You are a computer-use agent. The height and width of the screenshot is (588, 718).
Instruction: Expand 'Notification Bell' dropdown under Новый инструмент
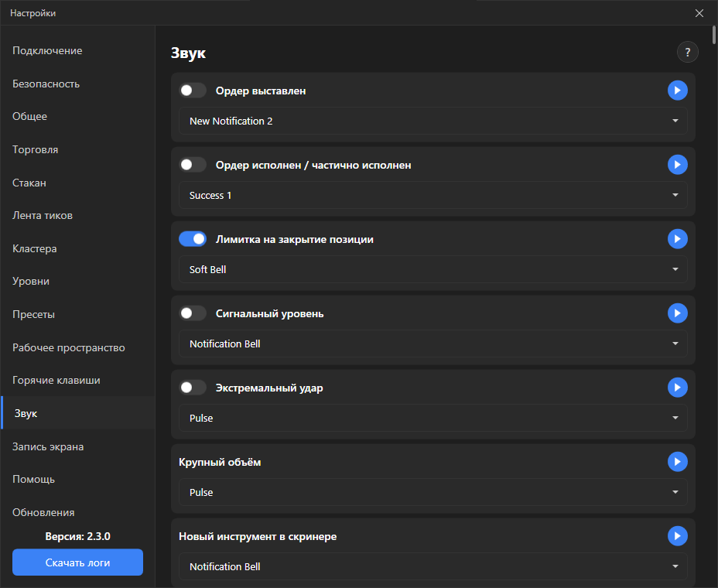click(433, 566)
